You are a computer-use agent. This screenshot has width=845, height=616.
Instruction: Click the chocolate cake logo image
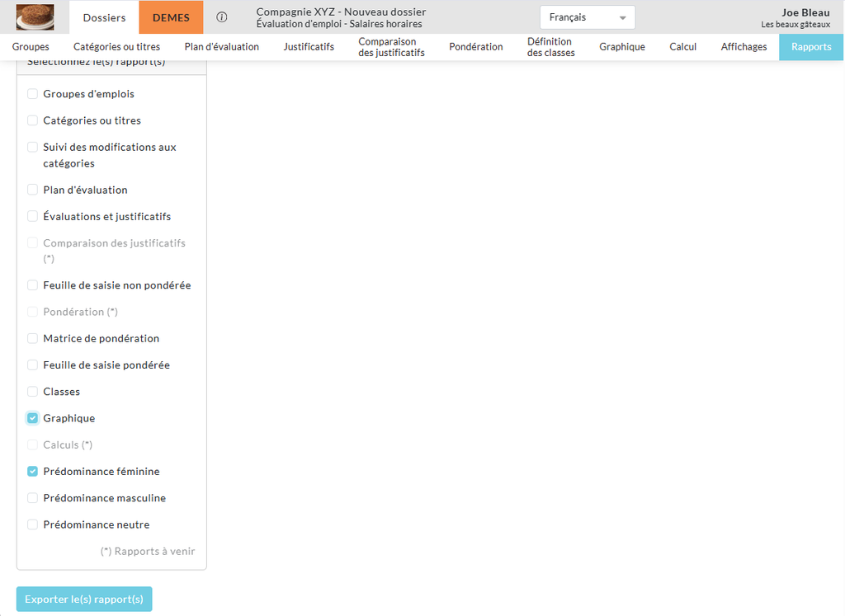coord(35,17)
